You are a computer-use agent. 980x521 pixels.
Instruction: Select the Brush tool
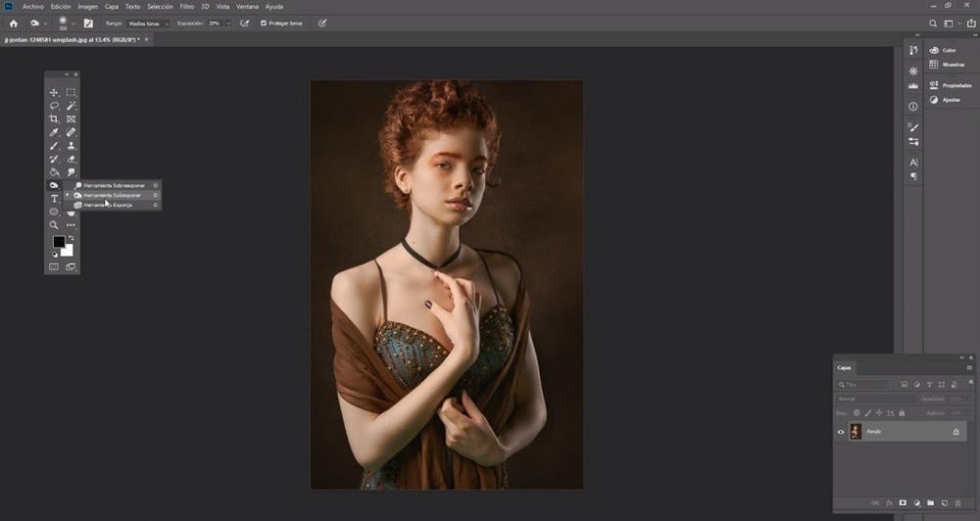point(54,146)
